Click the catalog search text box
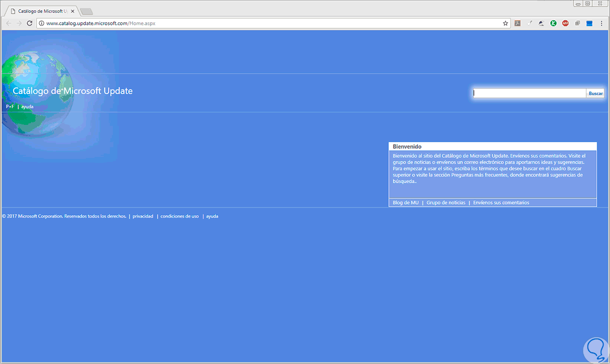Image resolution: width=610 pixels, height=364 pixels. click(x=530, y=93)
